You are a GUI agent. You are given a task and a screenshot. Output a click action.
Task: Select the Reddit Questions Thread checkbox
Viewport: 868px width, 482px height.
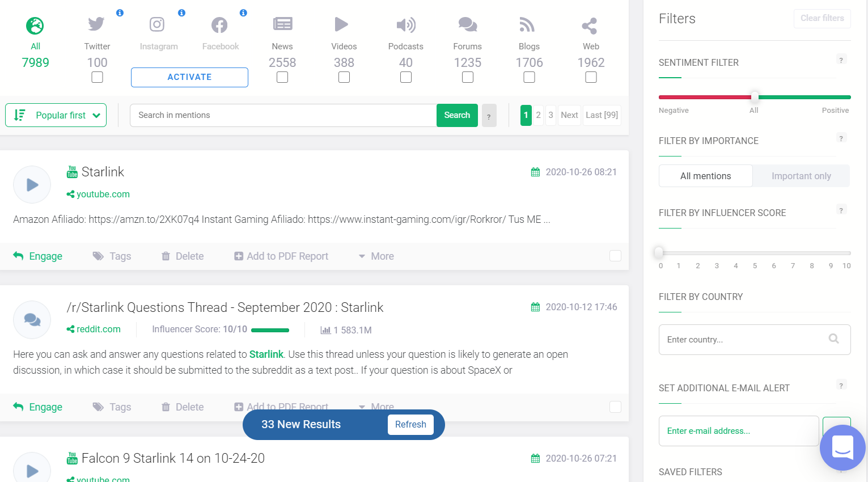[x=615, y=407]
